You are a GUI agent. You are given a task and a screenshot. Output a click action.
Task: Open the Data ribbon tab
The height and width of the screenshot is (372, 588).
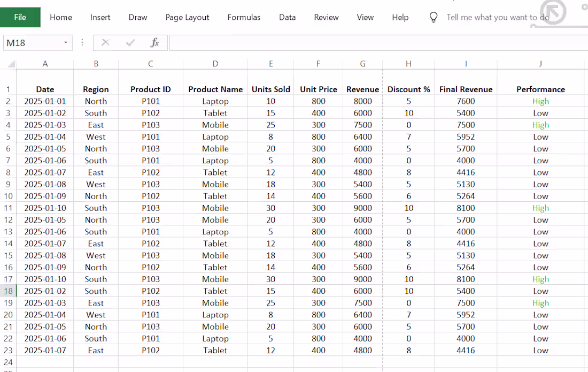point(287,17)
